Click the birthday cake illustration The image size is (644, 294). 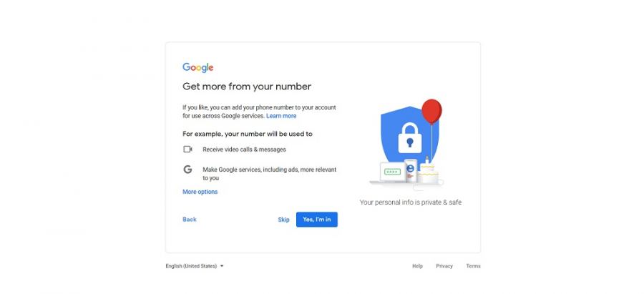(x=428, y=173)
